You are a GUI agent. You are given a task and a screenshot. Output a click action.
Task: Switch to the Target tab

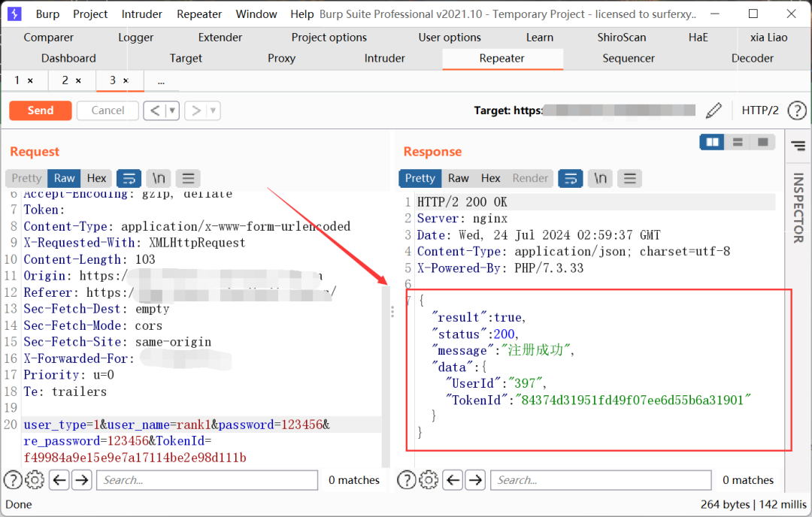pyautogui.click(x=186, y=59)
